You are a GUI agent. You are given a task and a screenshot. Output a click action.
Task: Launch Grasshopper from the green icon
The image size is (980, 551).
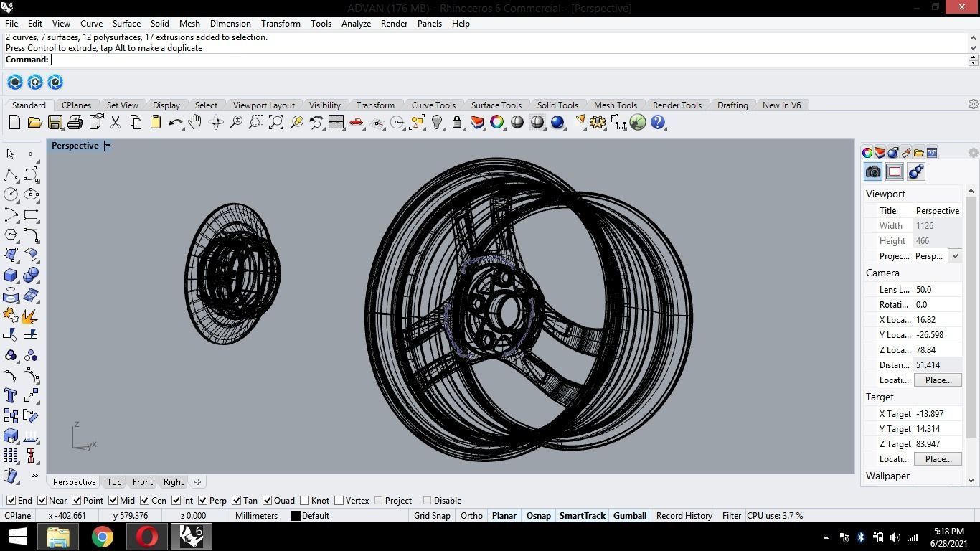pos(638,123)
